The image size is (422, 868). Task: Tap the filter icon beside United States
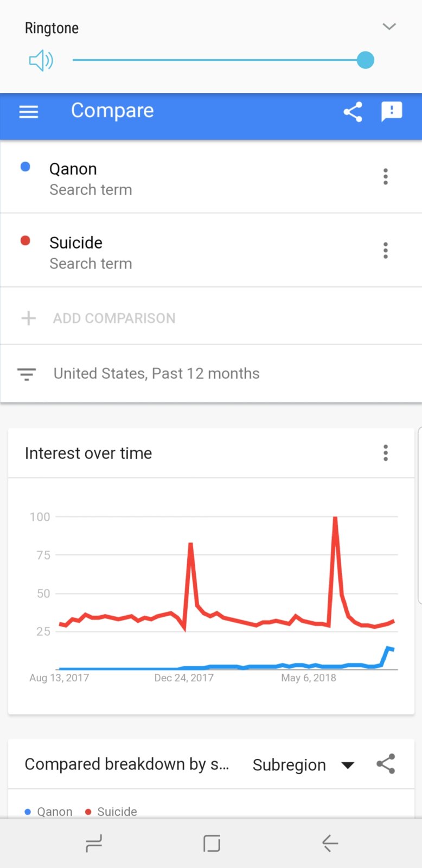27,374
